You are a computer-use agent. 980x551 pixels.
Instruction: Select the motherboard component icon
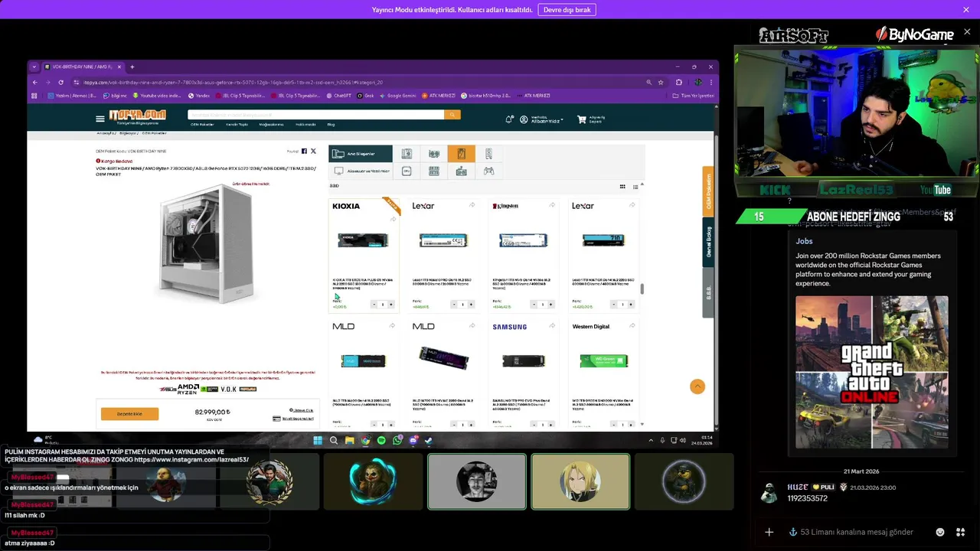tap(407, 154)
